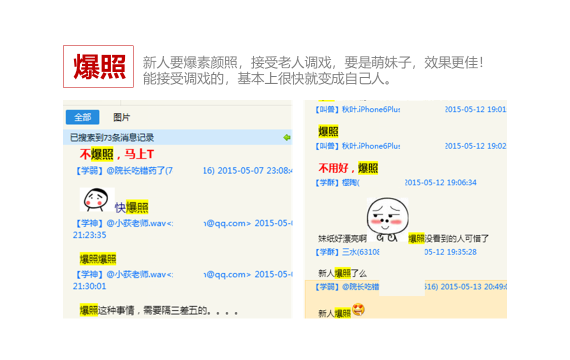Select the message 不爆照，马上T

pos(117,154)
